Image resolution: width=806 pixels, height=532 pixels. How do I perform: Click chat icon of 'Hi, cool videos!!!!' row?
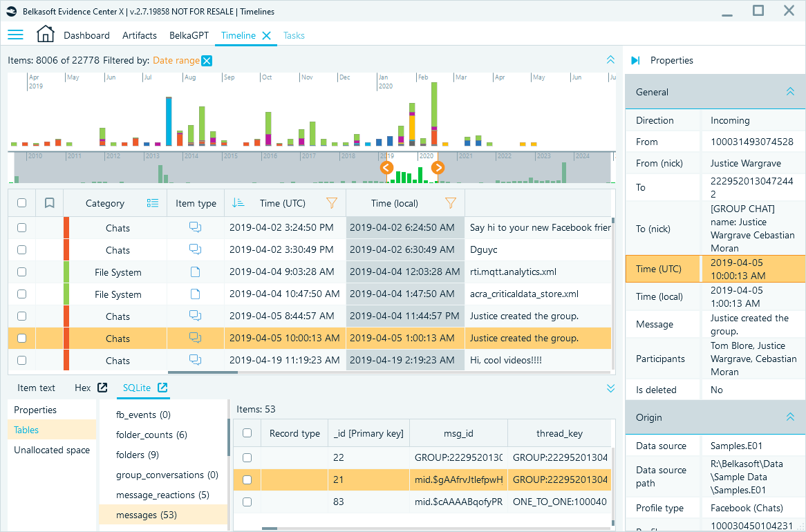196,360
